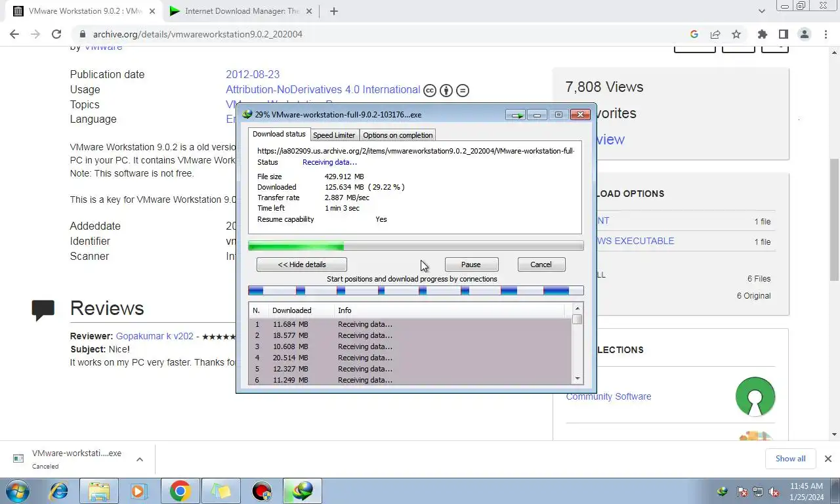
Task: Open Windows Media Player from the taskbar
Action: (139, 491)
